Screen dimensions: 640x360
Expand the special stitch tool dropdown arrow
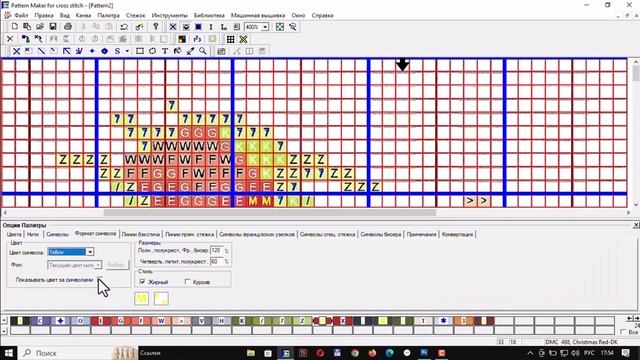click(x=127, y=51)
